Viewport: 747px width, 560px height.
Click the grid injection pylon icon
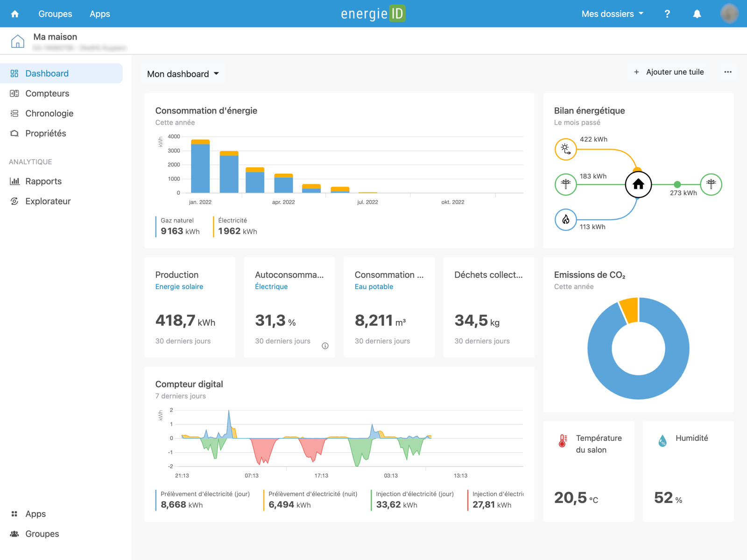711,184
